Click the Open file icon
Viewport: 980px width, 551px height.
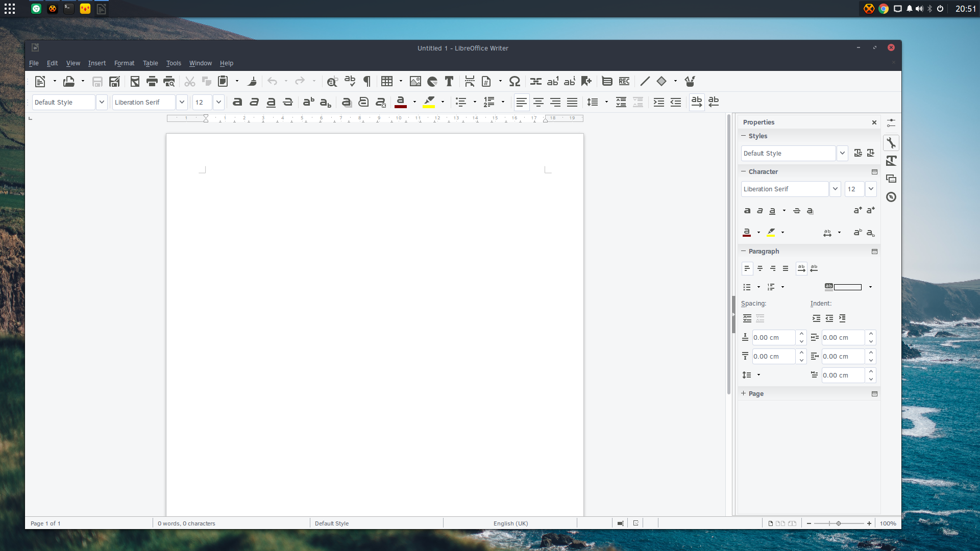(69, 81)
